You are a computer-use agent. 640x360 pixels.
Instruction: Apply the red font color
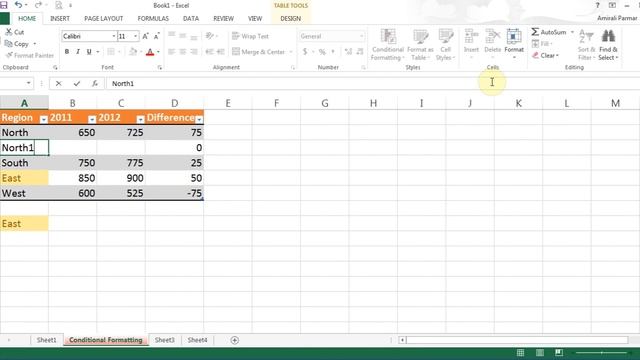click(150, 52)
